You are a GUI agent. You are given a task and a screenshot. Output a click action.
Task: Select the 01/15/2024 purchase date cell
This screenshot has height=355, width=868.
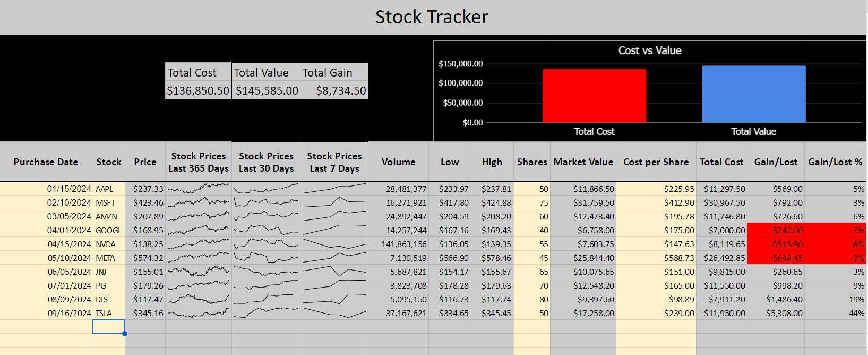[46, 189]
